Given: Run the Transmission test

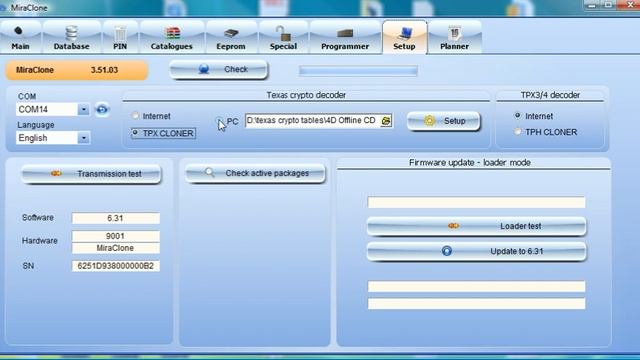Looking at the screenshot, I should [91, 174].
